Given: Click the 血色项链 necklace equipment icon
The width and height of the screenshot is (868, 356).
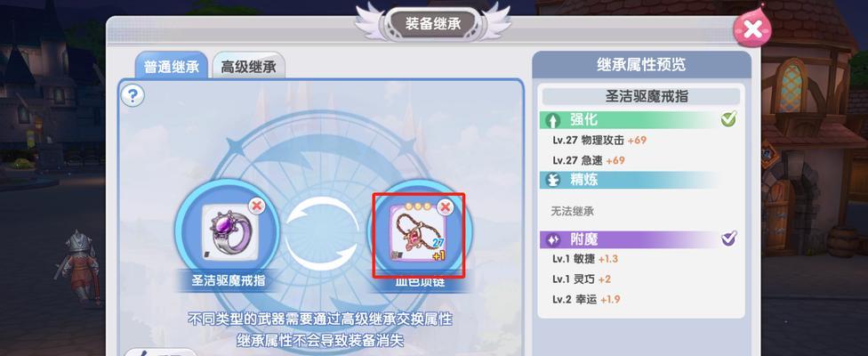Looking at the screenshot, I should 419,233.
